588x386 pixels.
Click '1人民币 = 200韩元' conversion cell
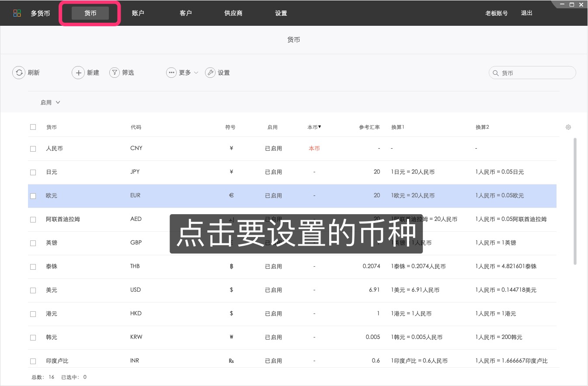click(x=499, y=337)
